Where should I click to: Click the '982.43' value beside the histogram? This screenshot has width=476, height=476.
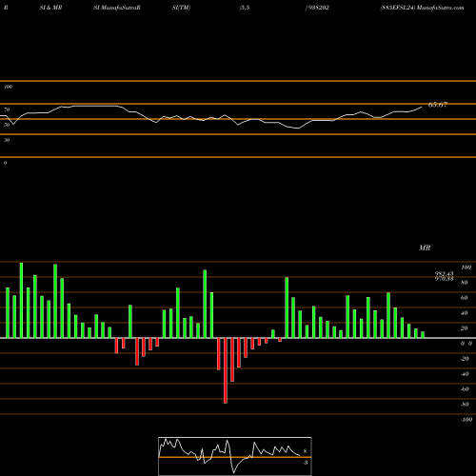tap(444, 273)
